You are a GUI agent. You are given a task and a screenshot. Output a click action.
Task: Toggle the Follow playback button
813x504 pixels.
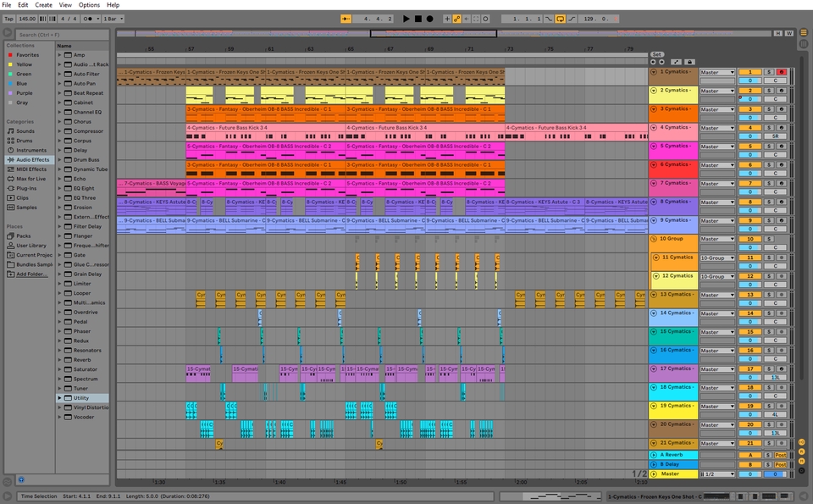[x=346, y=19]
